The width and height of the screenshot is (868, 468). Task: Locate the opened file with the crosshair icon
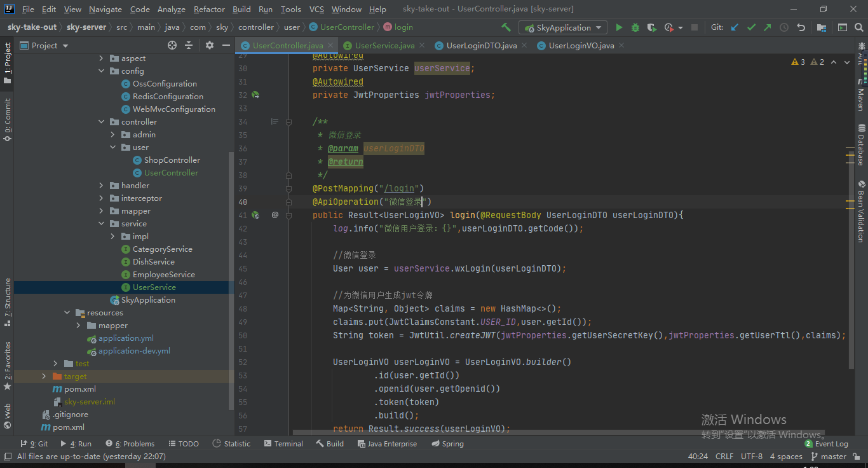(172, 45)
